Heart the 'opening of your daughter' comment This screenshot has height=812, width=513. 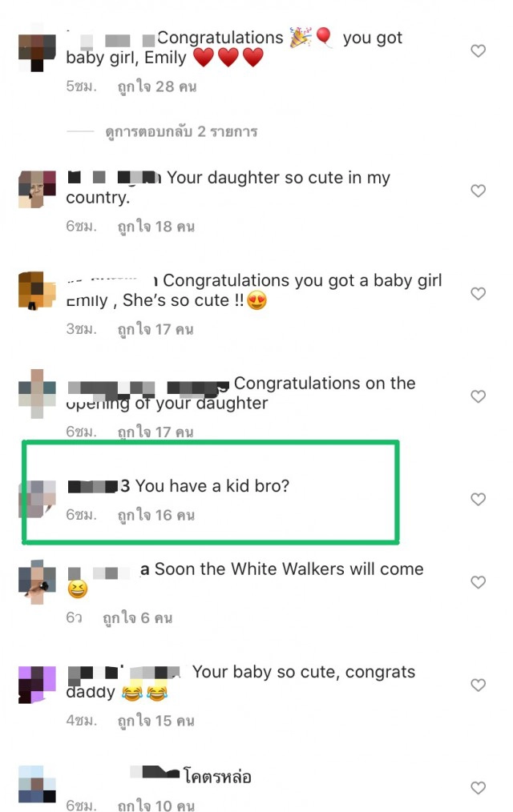coord(478,396)
